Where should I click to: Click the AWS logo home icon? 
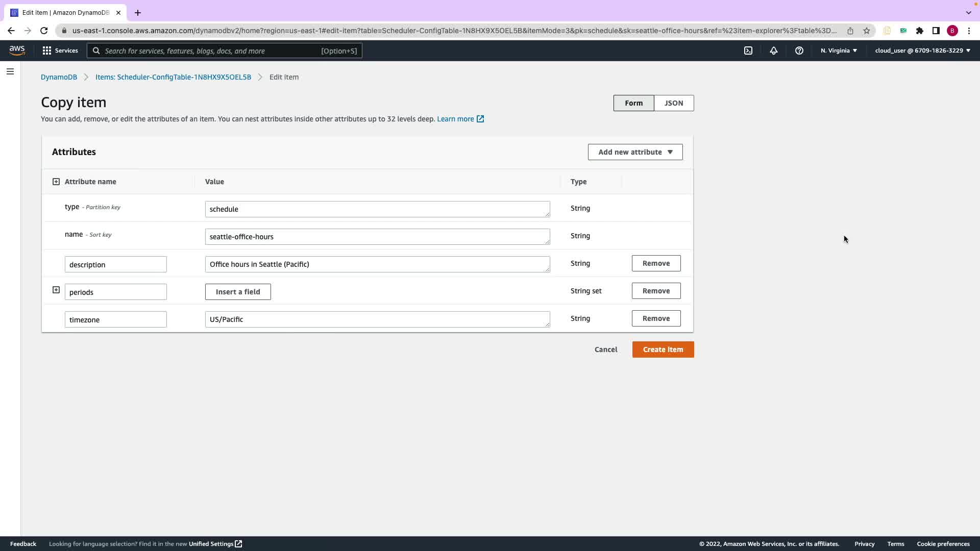click(17, 50)
